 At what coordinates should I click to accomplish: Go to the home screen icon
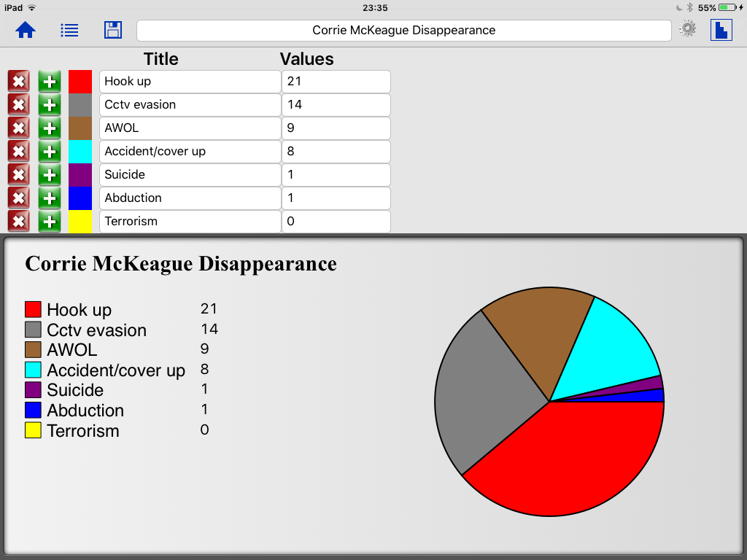26,30
